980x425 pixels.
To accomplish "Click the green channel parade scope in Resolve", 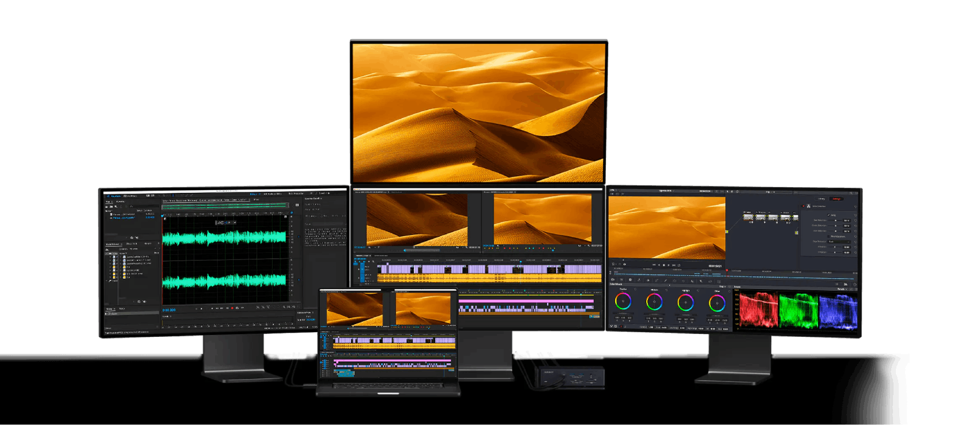I will pyautogui.click(x=798, y=311).
